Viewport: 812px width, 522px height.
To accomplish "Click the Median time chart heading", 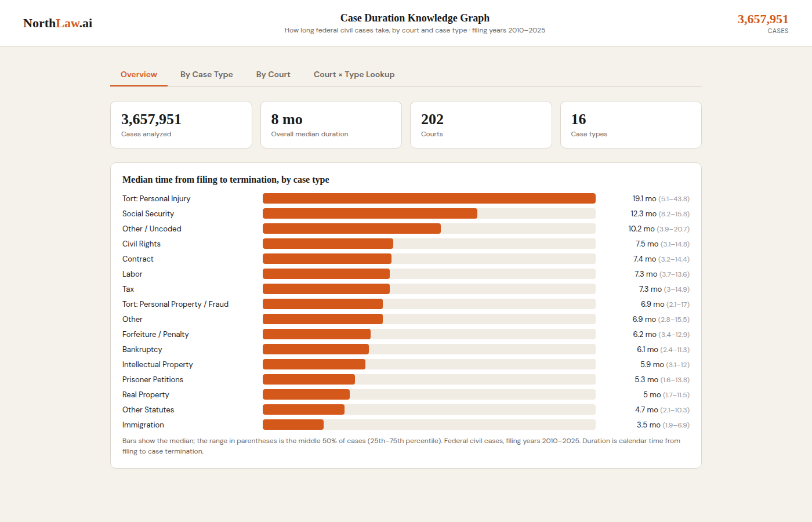I will pos(226,180).
